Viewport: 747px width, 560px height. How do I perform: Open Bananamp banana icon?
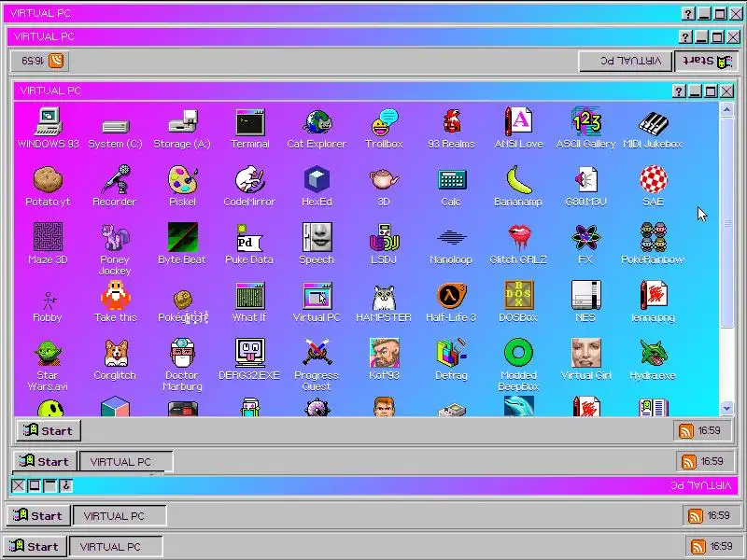pos(518,179)
